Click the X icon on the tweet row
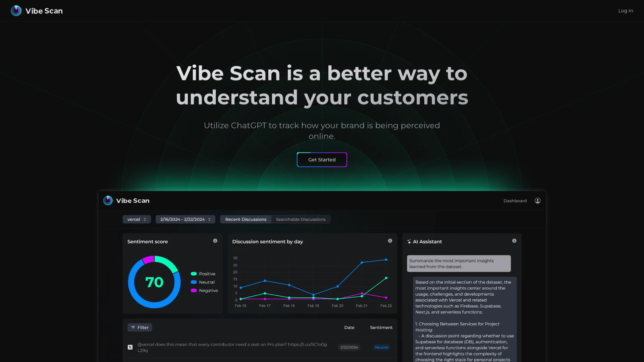The width and height of the screenshot is (644, 362). [x=130, y=347]
